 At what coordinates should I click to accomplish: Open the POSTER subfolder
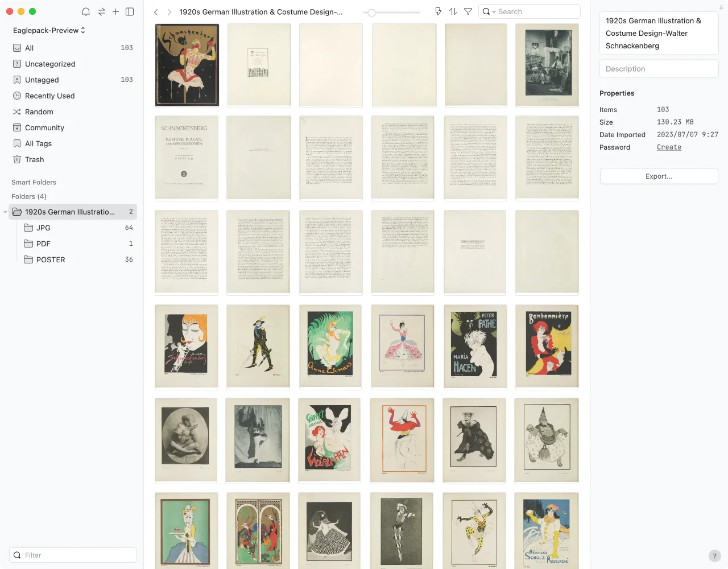point(78,259)
